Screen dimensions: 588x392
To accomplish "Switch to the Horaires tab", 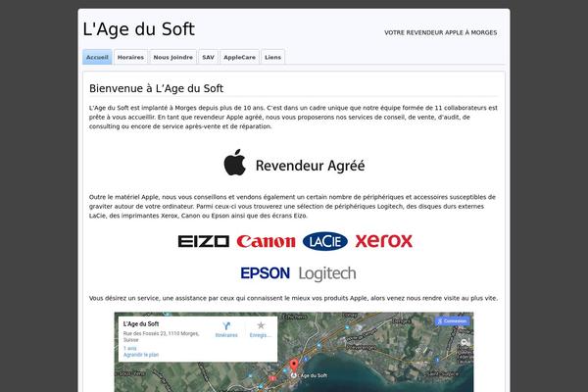I will click(130, 57).
